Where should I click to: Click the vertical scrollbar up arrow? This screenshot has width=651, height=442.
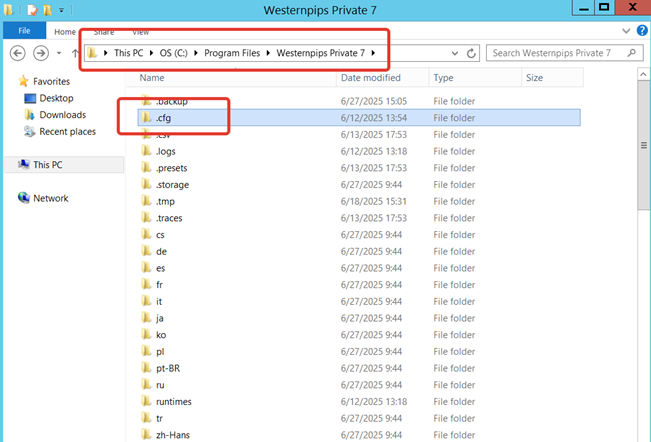[643, 74]
